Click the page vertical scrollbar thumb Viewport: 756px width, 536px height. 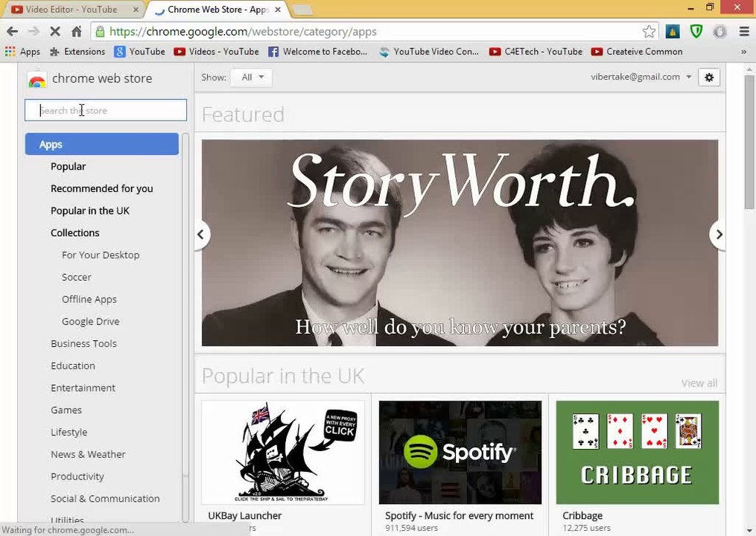(x=749, y=142)
